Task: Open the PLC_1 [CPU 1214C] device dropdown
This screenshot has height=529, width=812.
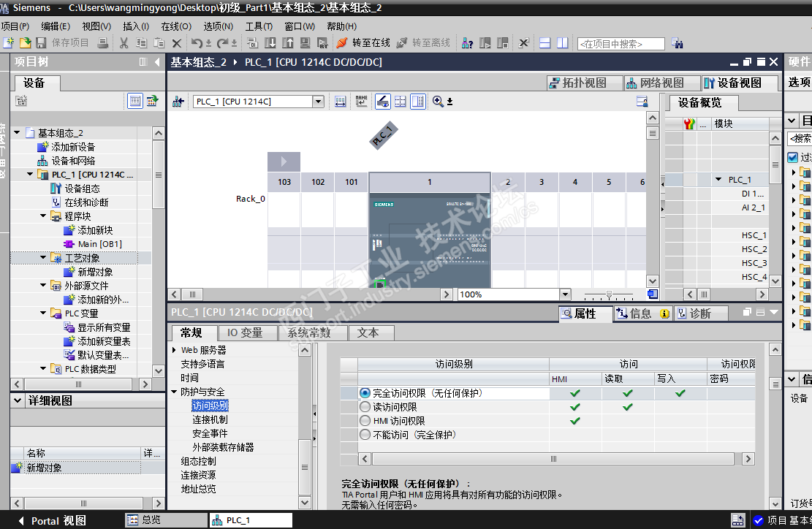Action: pyautogui.click(x=319, y=102)
